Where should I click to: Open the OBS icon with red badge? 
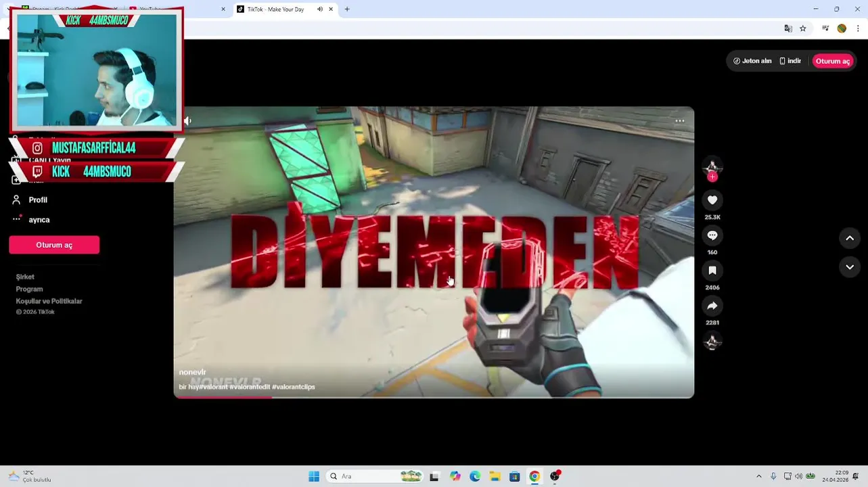[555, 476]
